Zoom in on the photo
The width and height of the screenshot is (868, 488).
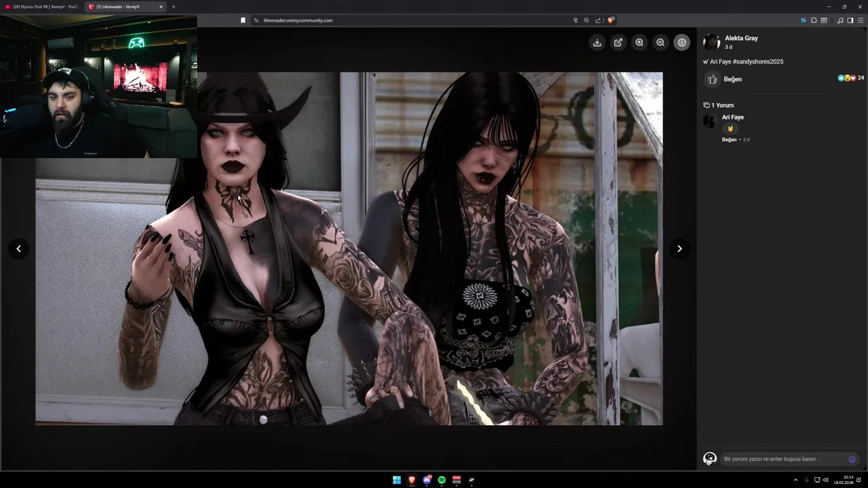pyautogui.click(x=639, y=43)
